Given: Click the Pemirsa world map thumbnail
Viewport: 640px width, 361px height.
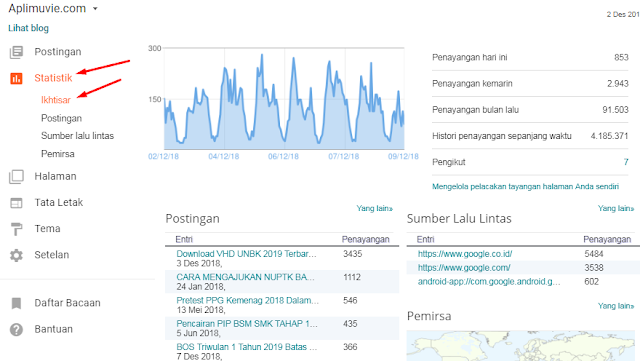Looking at the screenshot, I should pos(521,345).
